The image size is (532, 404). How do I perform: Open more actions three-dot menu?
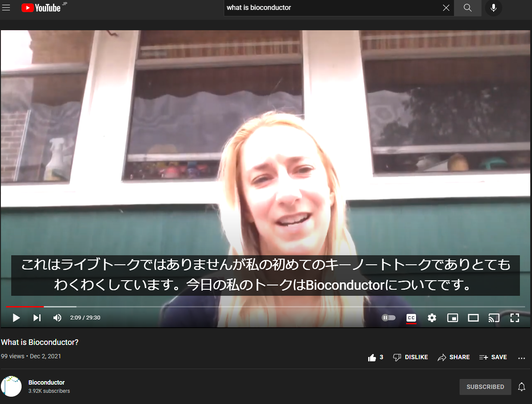522,358
